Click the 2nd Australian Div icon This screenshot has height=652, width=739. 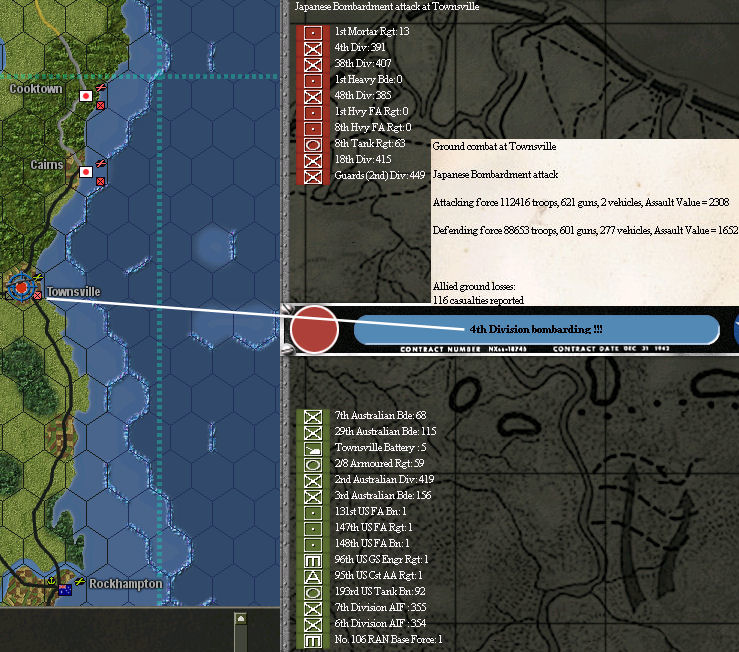point(313,481)
